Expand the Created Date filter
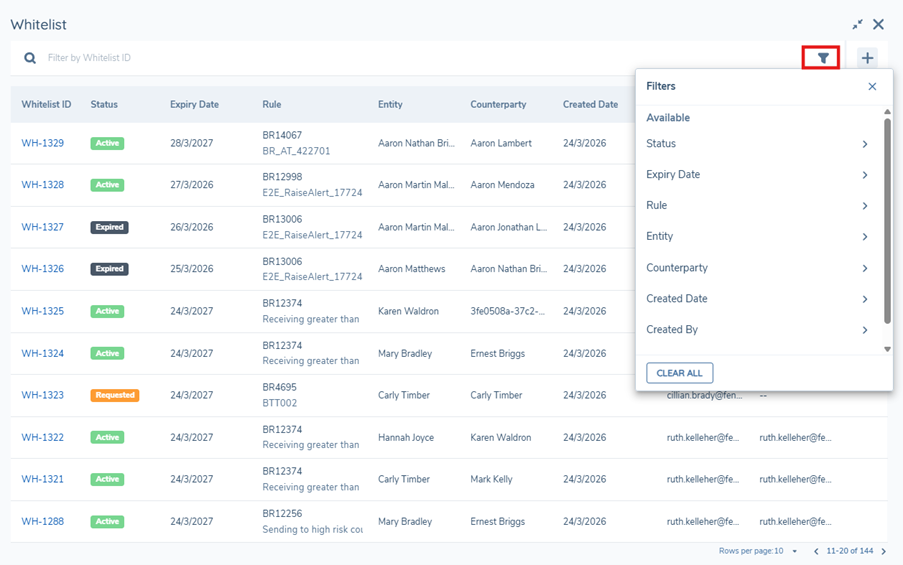Viewport: 903px width, 565px height. 757,298
